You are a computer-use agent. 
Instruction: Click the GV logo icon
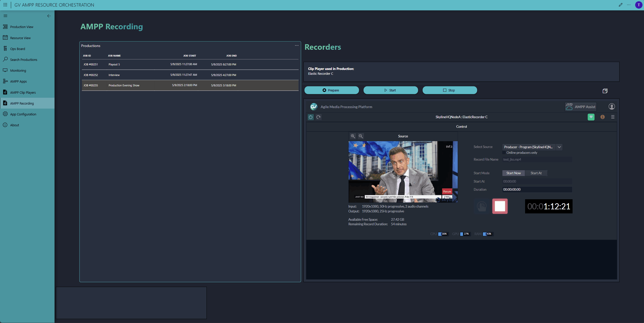point(314,107)
